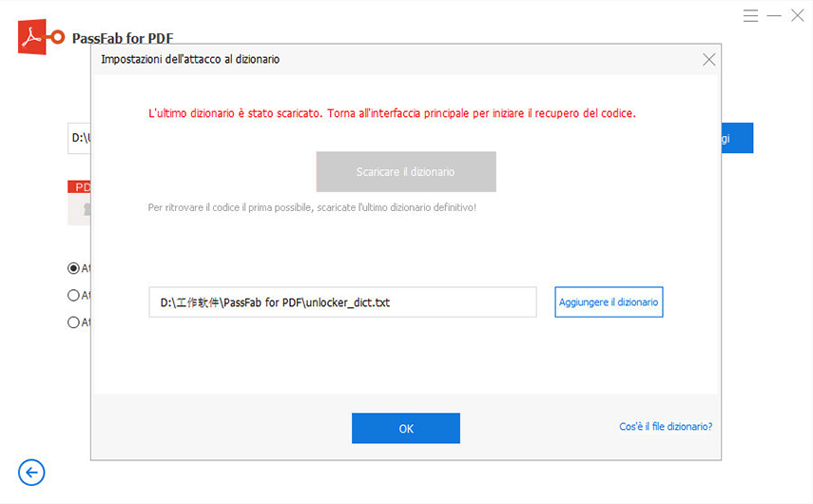Select the first attack type radio button
The image size is (813, 504).
[74, 269]
